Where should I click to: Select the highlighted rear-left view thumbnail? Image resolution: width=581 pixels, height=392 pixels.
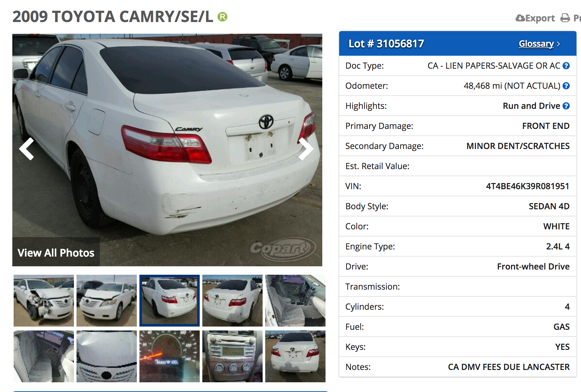tap(170, 301)
